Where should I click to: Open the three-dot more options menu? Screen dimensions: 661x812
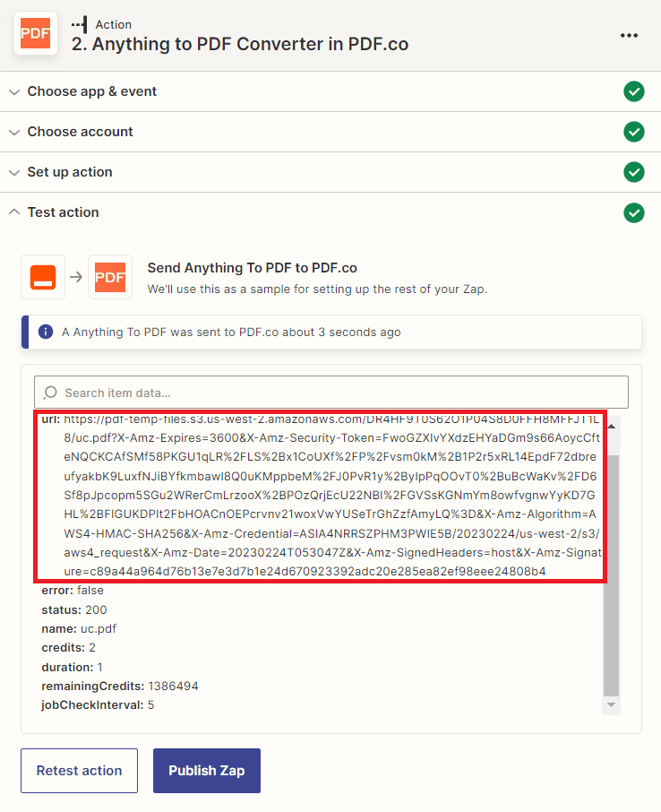[629, 35]
